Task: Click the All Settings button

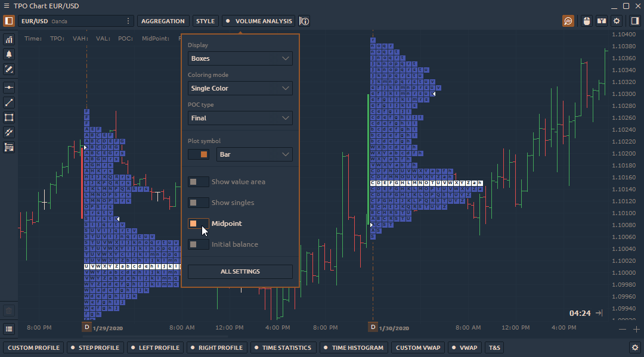Action: click(240, 272)
